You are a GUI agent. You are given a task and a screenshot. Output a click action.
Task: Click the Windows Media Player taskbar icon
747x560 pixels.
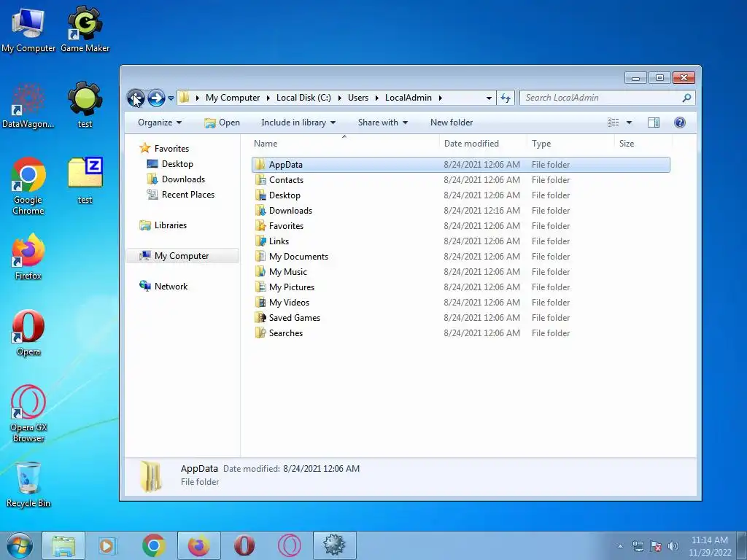pos(107,545)
